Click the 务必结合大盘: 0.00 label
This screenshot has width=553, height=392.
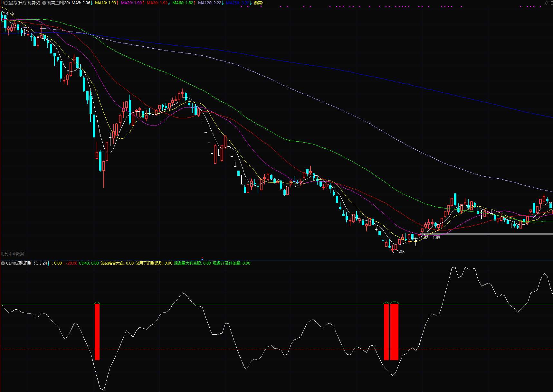(117, 263)
